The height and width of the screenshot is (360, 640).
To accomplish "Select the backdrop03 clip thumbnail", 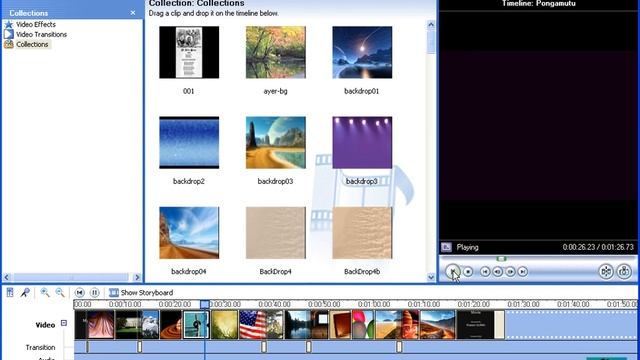I will tap(276, 142).
